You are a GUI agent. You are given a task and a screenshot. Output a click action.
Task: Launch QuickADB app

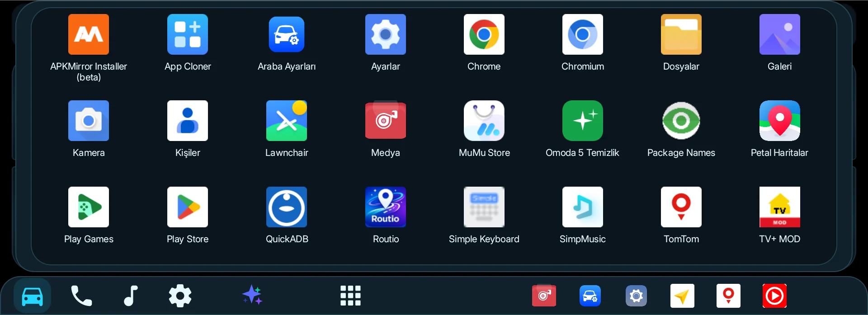287,207
